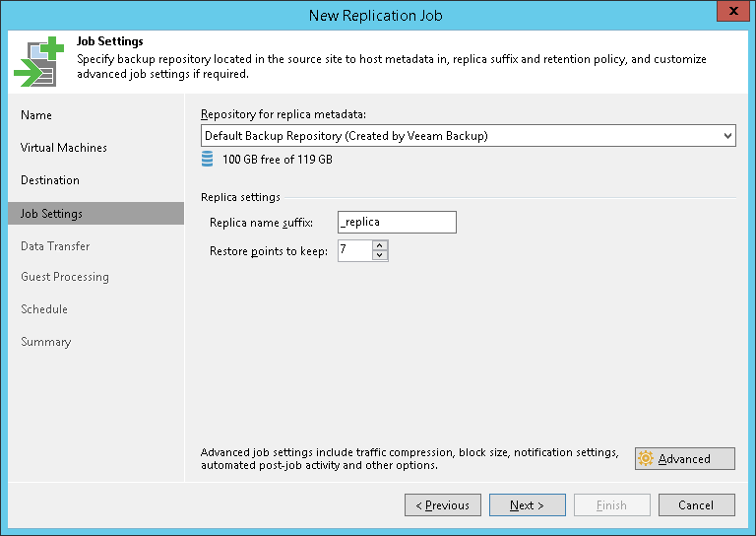The width and height of the screenshot is (756, 536).
Task: Jump to the Data Transfer step
Action: (x=55, y=246)
